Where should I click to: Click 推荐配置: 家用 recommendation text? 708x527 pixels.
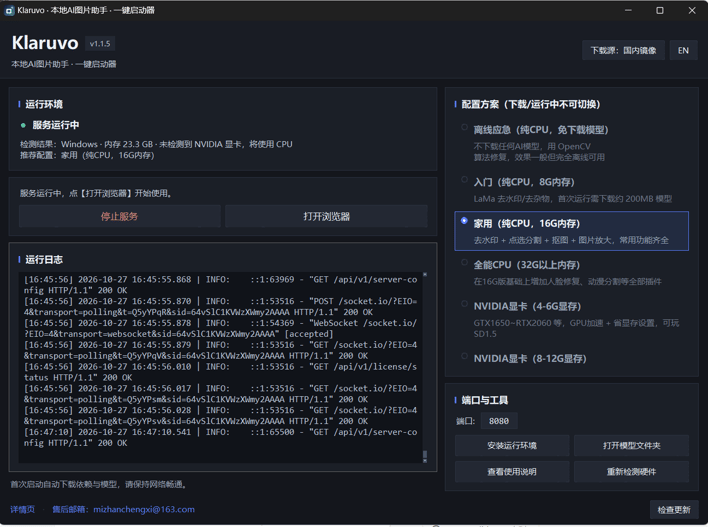coord(87,155)
